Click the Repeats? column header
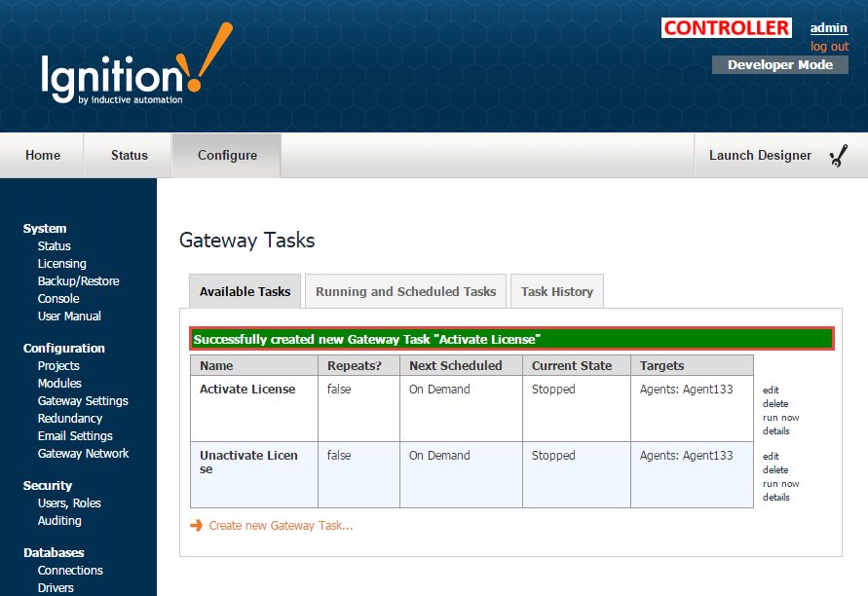The width and height of the screenshot is (868, 596). point(359,366)
